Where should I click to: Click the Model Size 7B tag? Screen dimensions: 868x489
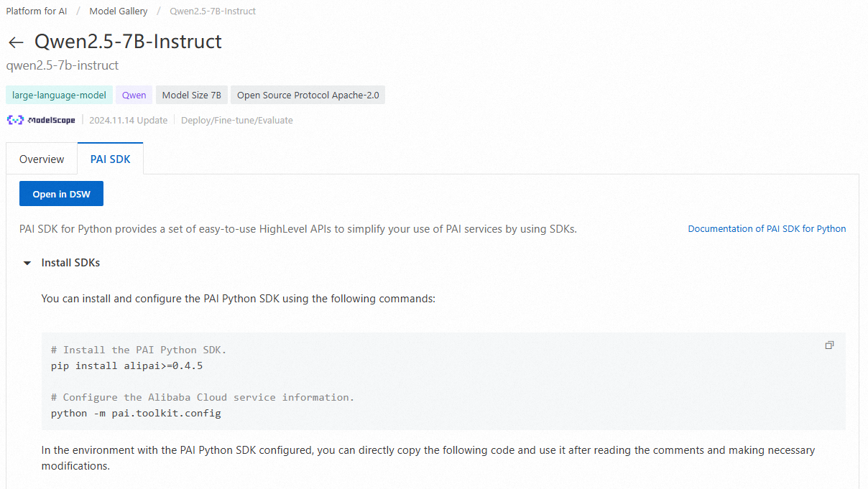191,95
